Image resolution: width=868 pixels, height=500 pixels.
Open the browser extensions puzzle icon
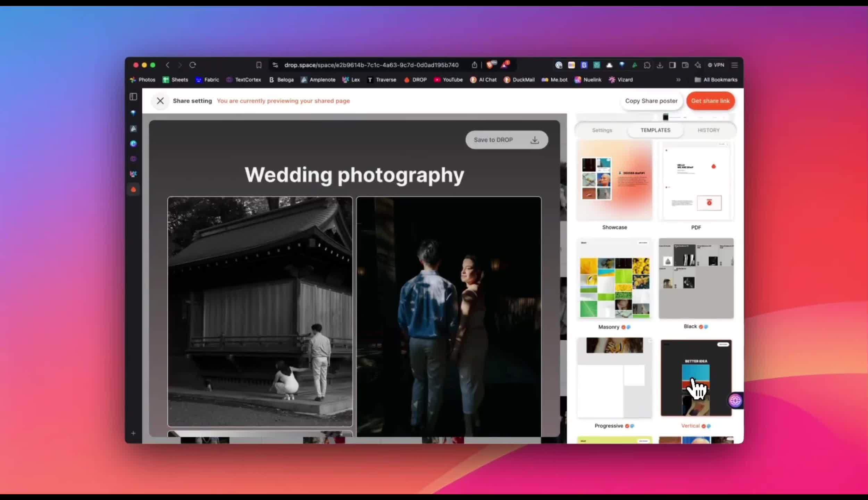point(647,65)
